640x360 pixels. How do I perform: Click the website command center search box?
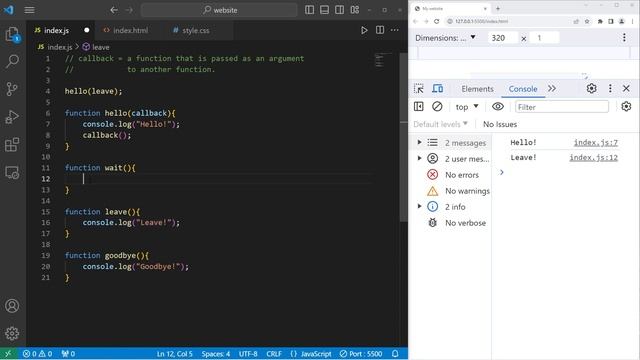pos(219,10)
